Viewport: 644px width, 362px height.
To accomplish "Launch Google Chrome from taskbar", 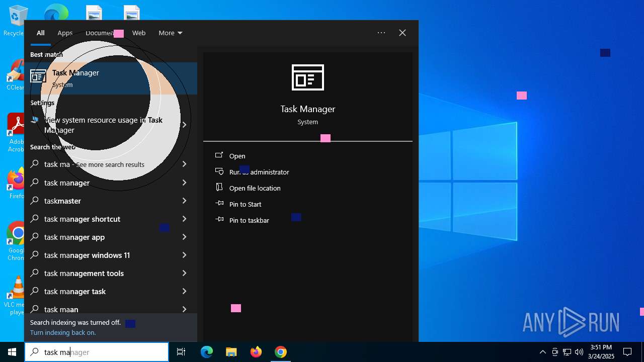I will (x=281, y=352).
